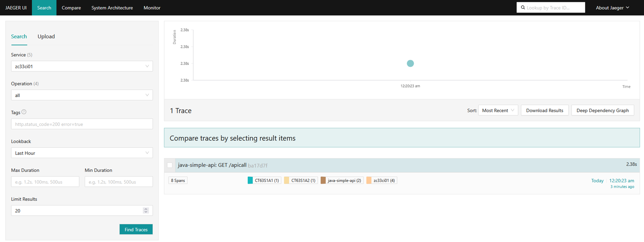The image size is (644, 242).
Task: Open the Operation dropdown set to all
Action: 82,95
